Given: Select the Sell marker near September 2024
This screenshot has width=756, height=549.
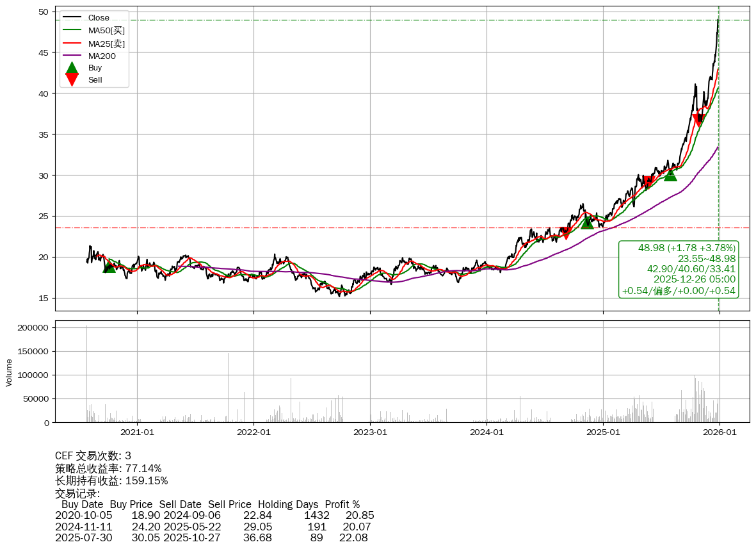Looking at the screenshot, I should point(565,233).
